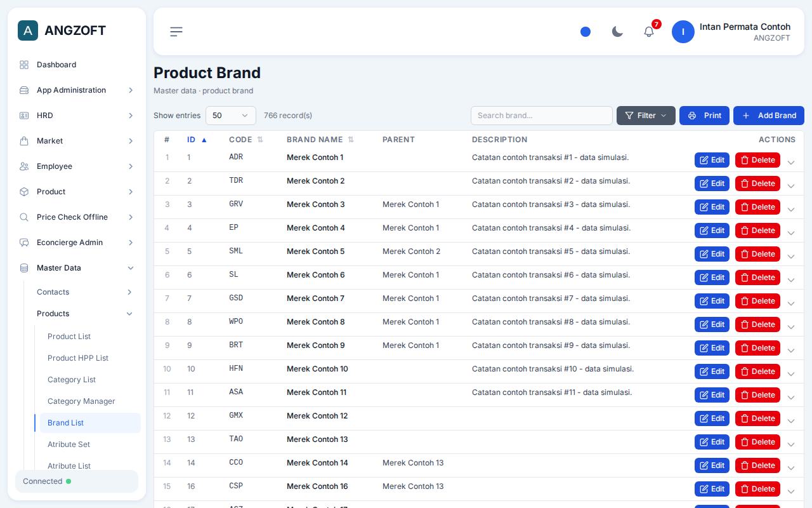Viewport: 812px width, 508px height.
Task: Edit brand Merek Contoh 5
Action: tap(712, 254)
